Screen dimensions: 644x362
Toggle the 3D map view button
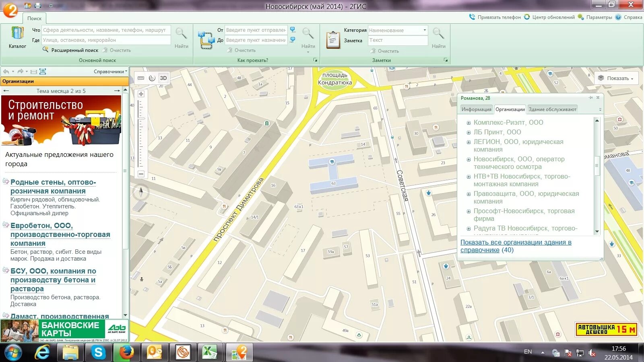coord(163,78)
